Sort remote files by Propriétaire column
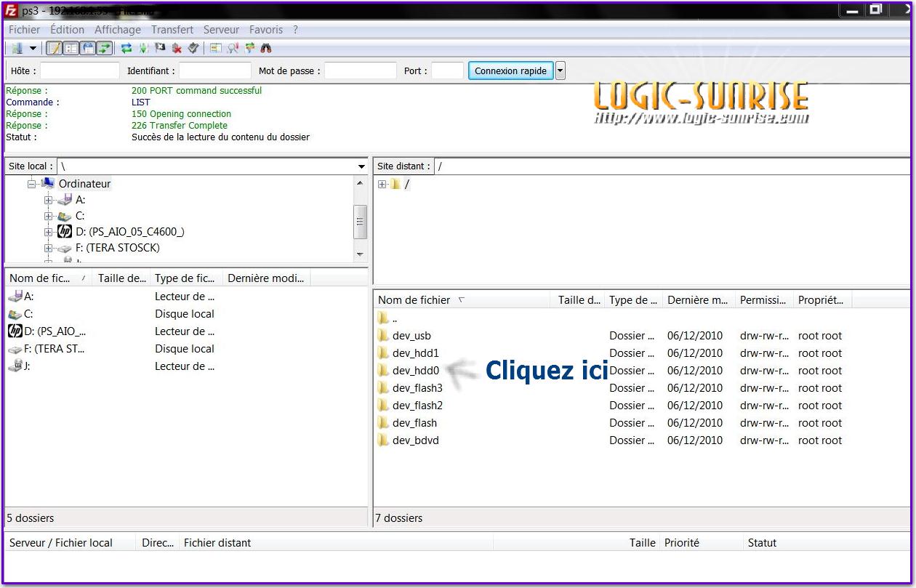Viewport: 916px width, 588px height. point(822,299)
